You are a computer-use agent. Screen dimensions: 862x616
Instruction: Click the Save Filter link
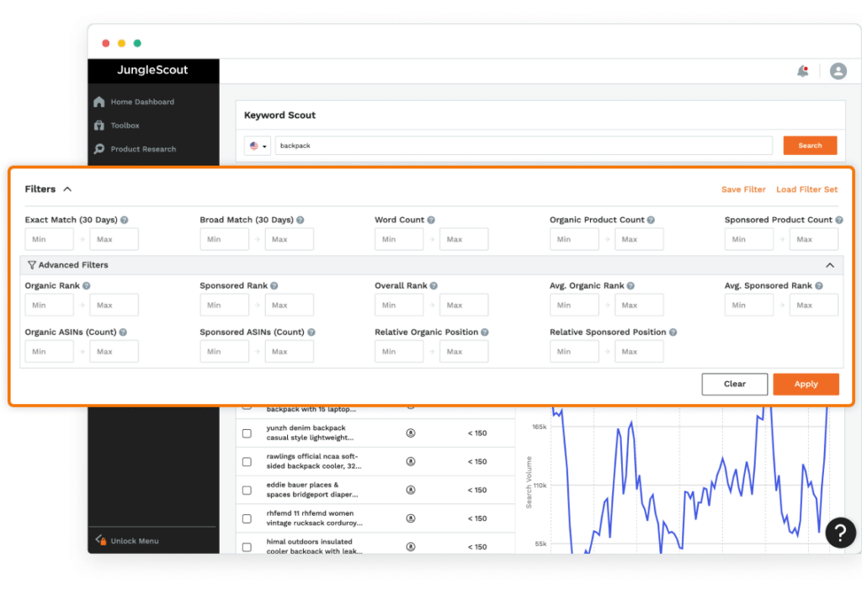pos(743,189)
